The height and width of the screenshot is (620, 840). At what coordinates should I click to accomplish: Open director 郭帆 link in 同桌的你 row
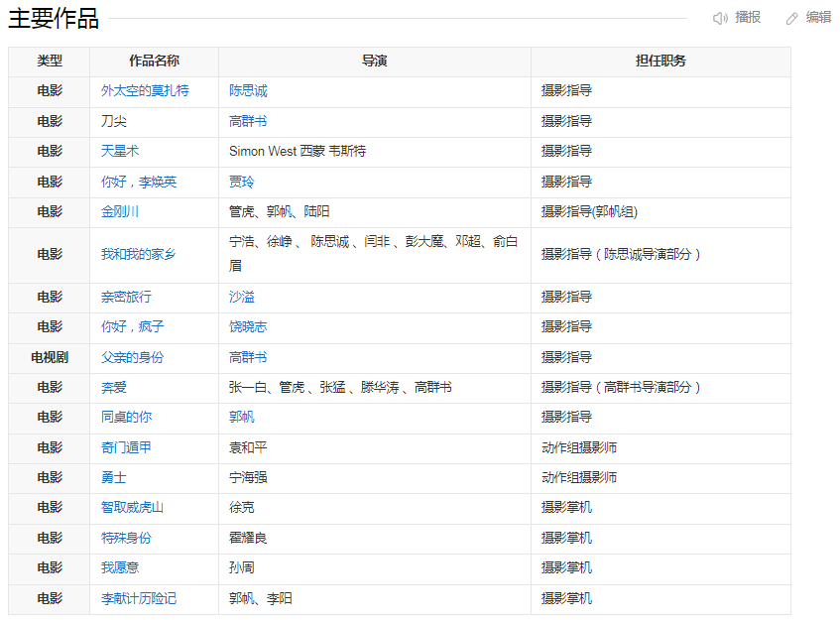(x=242, y=417)
